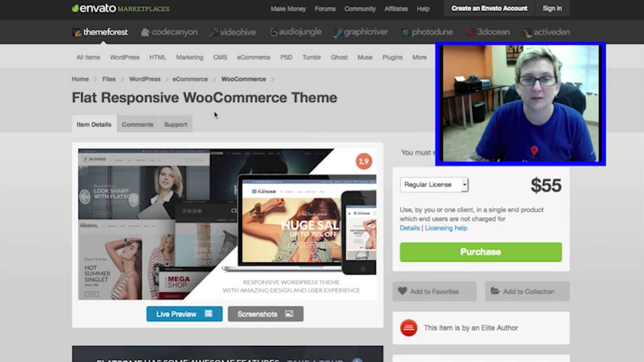Open the ThemeForest marketplace
Image resolution: width=644 pixels, height=362 pixels.
click(x=100, y=32)
